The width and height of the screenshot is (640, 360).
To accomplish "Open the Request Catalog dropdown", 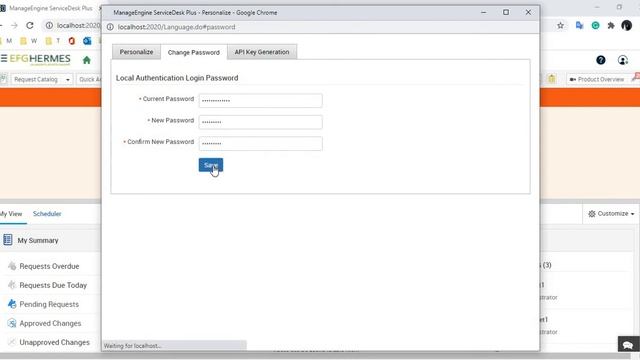I will coord(42,79).
